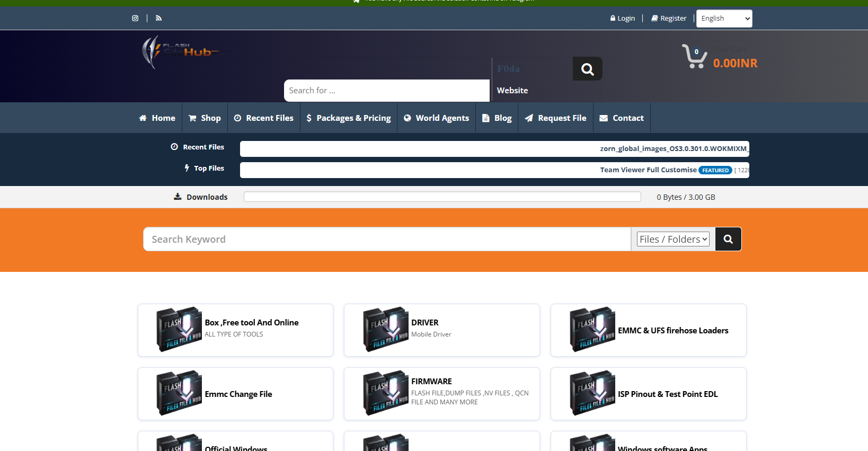The image size is (868, 451).
Task: Click the clock icon beside Recent Files ticker
Action: click(x=174, y=147)
